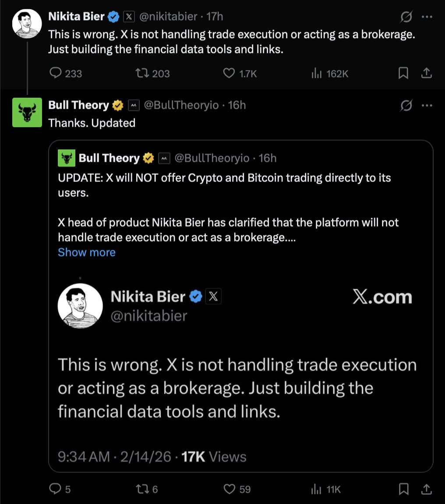The width and height of the screenshot is (445, 504).
Task: Share Nikita Bier's top post
Action: click(426, 74)
